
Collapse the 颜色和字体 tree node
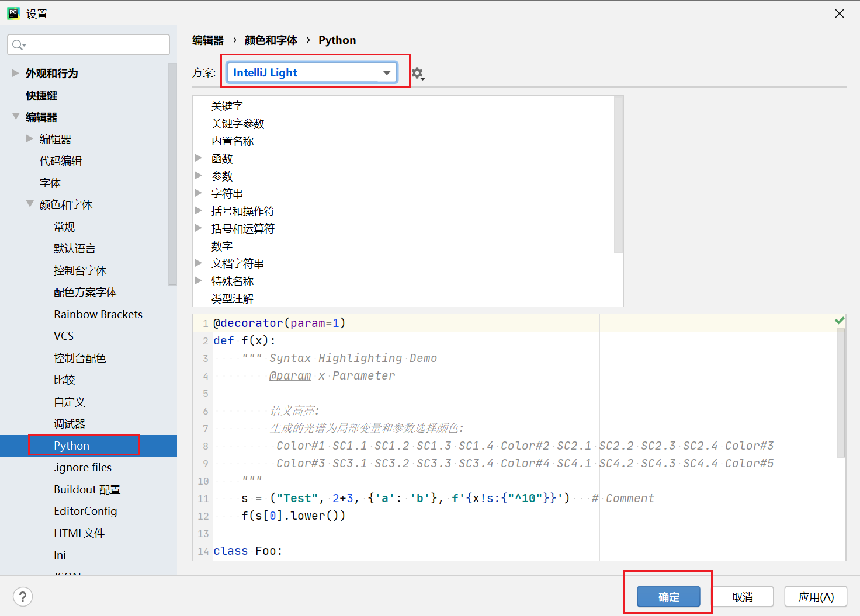[x=30, y=204]
